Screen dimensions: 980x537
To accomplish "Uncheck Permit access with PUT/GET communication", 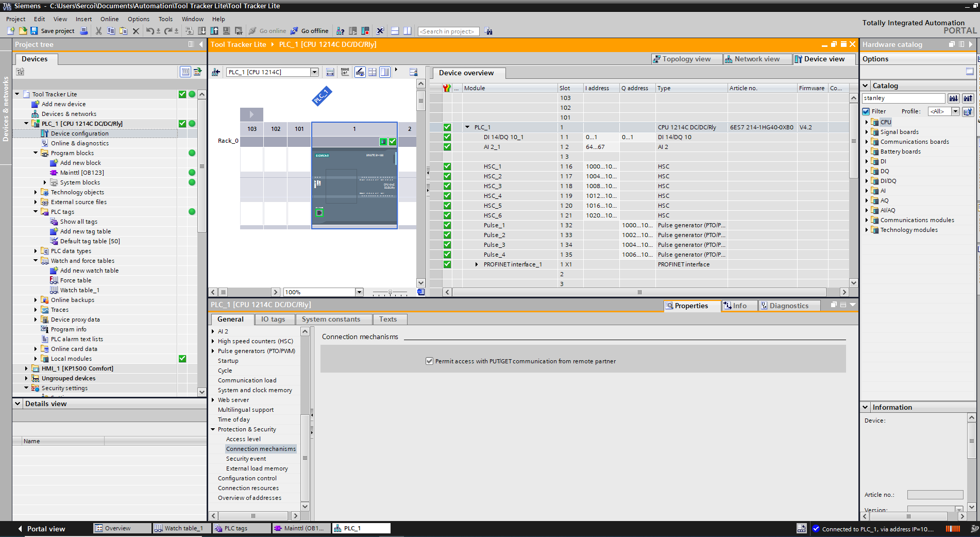I will (x=429, y=361).
